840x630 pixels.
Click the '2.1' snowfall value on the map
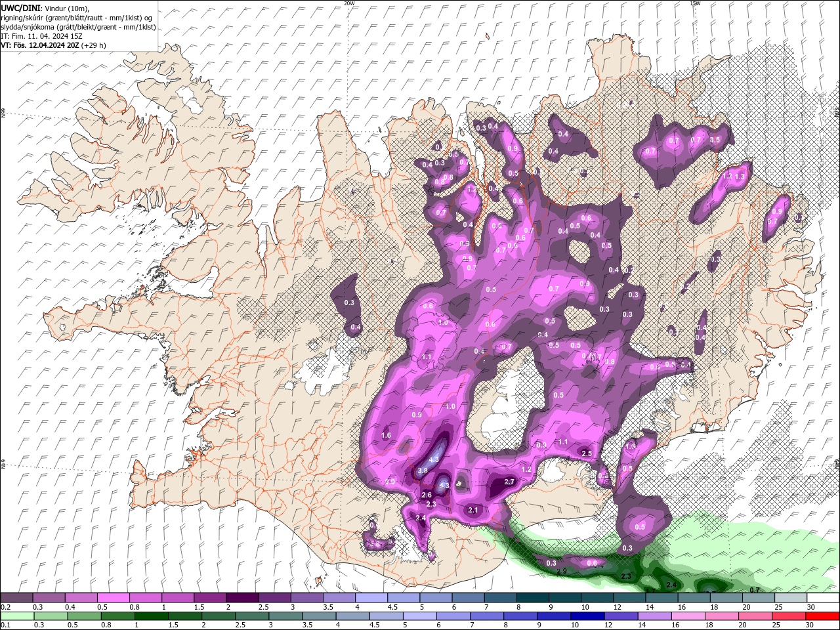(474, 510)
